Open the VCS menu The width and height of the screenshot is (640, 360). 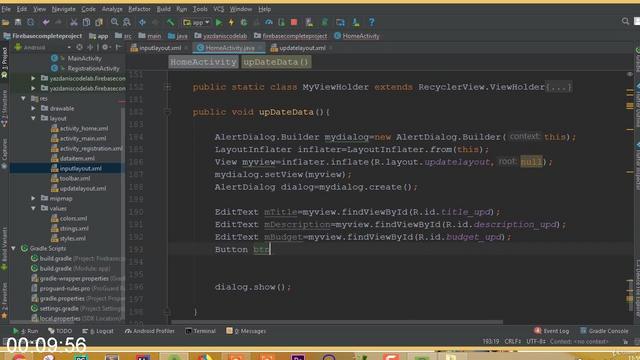pyautogui.click(x=219, y=9)
